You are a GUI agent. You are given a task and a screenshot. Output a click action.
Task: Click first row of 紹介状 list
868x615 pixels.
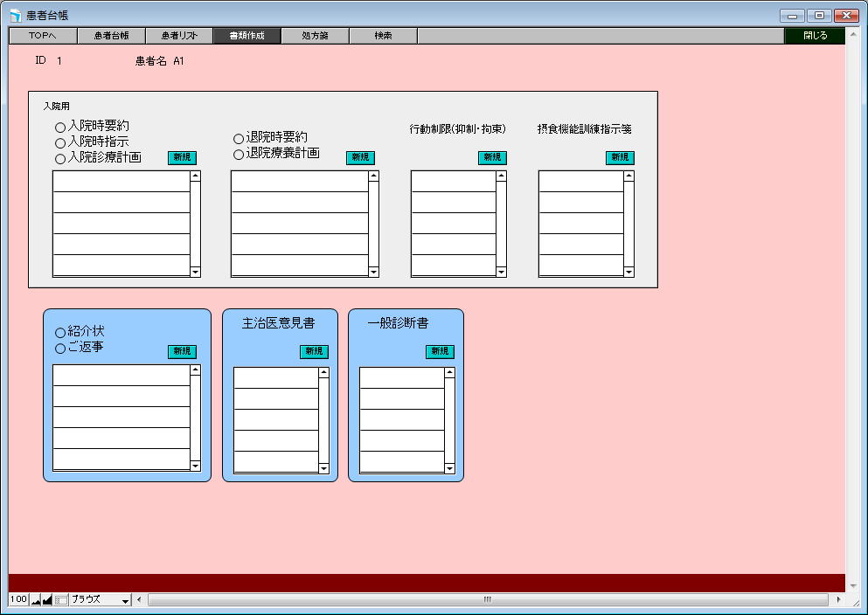click(122, 376)
